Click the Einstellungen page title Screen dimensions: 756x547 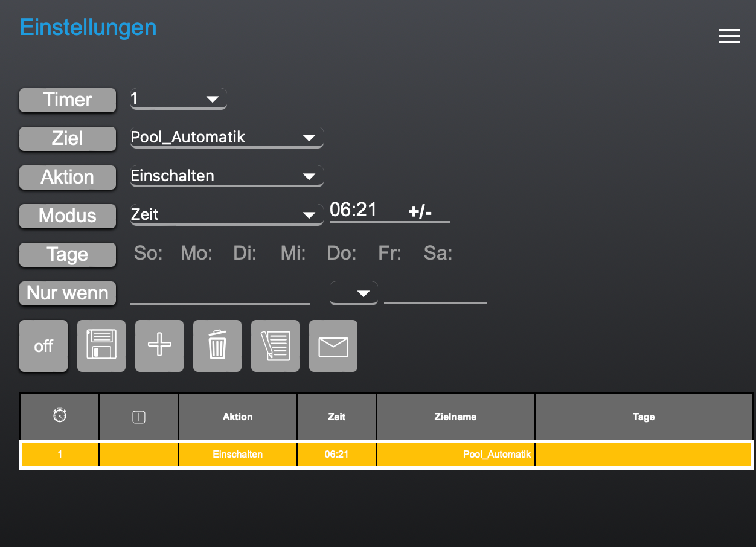point(88,27)
